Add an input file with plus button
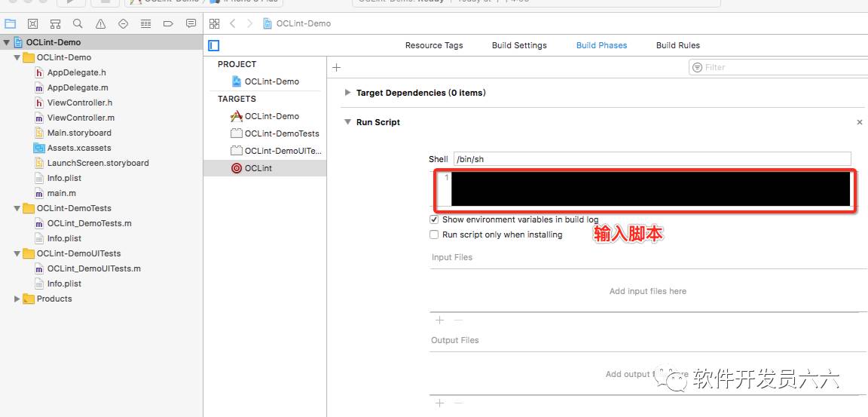Screen dimensions: 868x417 click(x=439, y=320)
